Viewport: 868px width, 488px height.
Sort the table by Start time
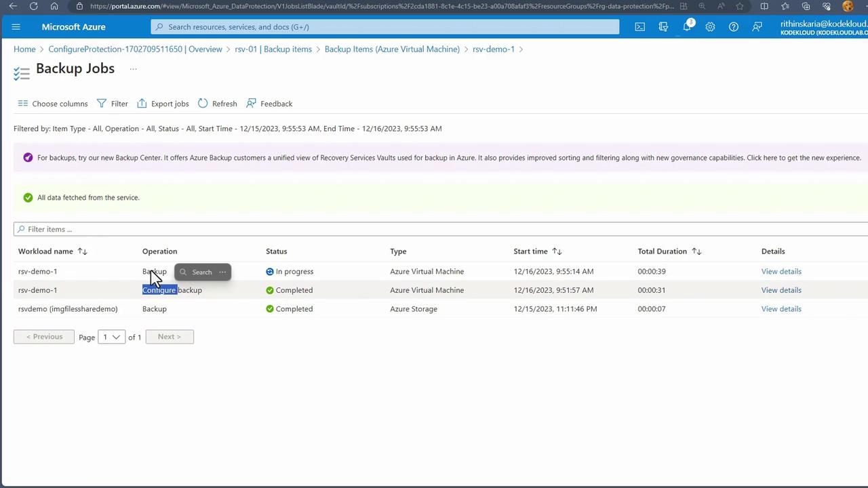557,251
